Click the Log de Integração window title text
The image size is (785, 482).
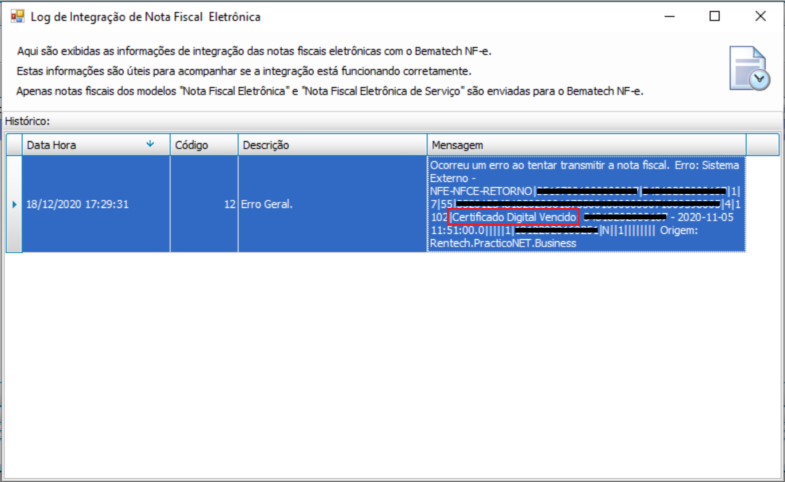coord(146,17)
